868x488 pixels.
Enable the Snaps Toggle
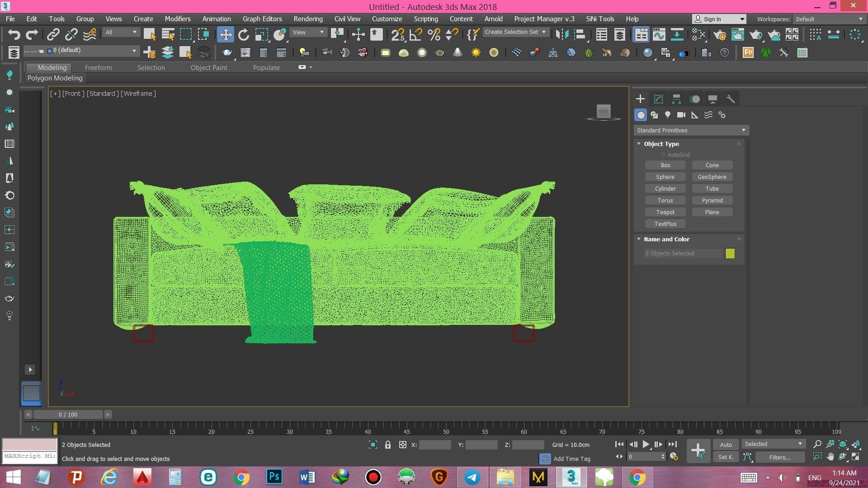click(x=398, y=34)
